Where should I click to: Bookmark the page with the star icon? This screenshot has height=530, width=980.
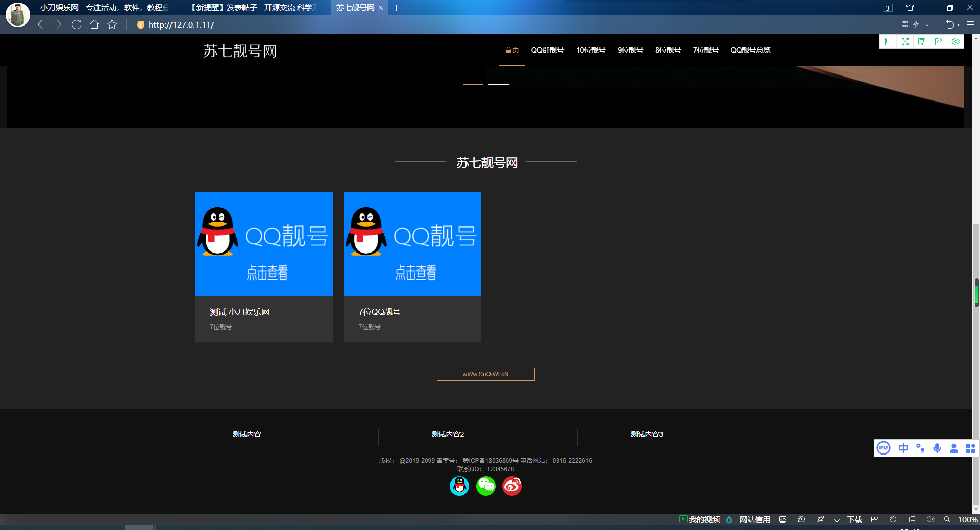coord(112,24)
